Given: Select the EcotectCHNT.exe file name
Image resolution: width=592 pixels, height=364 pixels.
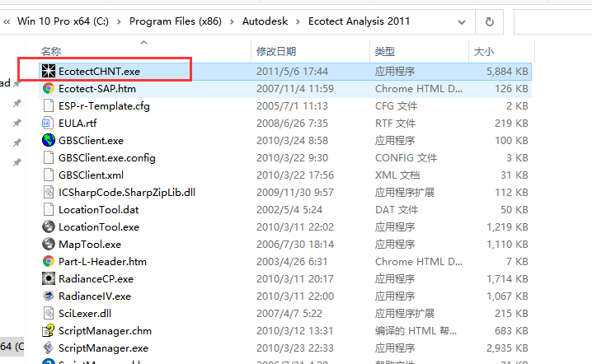Looking at the screenshot, I should pyautogui.click(x=99, y=72).
